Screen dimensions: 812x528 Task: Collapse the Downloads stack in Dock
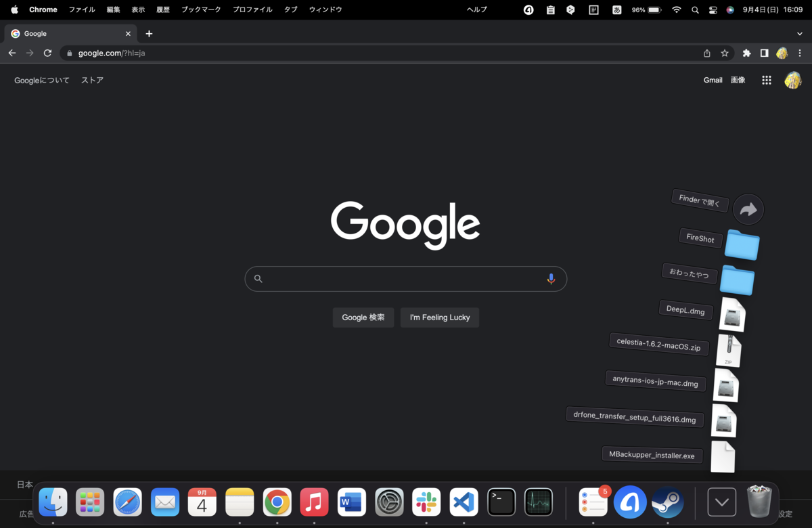click(x=721, y=502)
